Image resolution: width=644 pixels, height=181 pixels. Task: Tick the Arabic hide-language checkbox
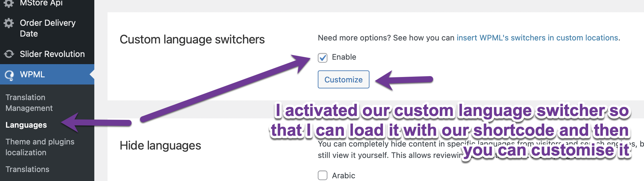coord(323,175)
